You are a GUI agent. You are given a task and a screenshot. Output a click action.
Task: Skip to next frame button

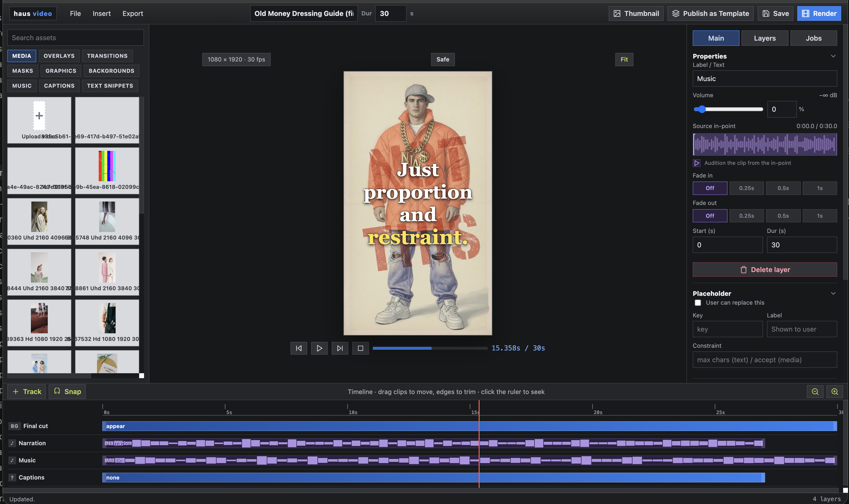click(340, 348)
